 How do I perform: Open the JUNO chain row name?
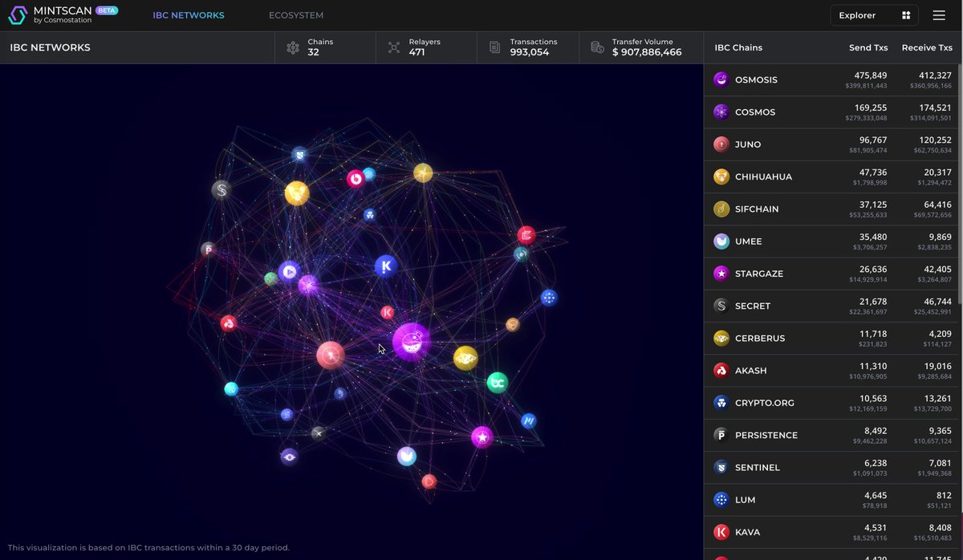point(748,144)
